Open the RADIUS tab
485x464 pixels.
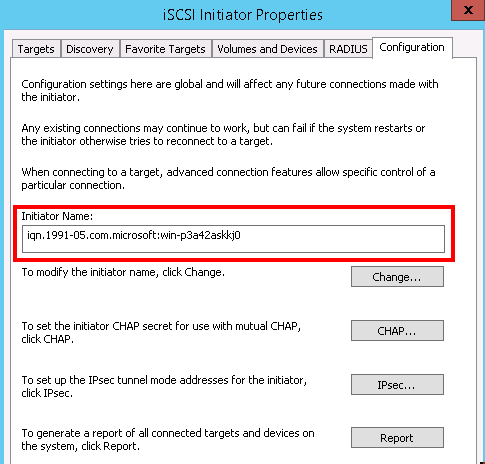[x=348, y=49]
